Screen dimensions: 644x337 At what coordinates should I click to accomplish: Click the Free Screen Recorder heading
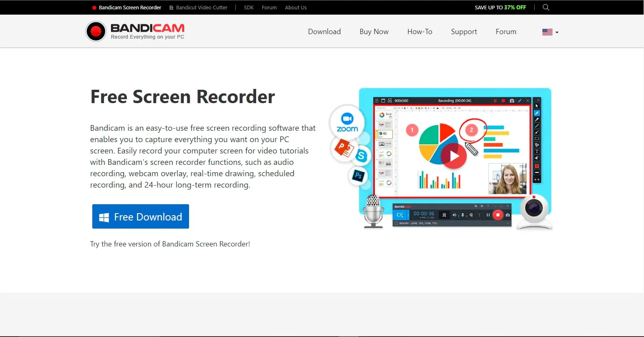click(183, 97)
